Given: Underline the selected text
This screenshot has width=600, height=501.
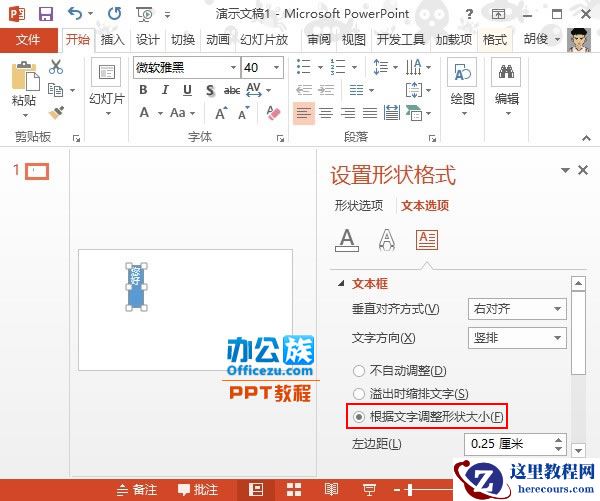Looking at the screenshot, I should click(187, 90).
